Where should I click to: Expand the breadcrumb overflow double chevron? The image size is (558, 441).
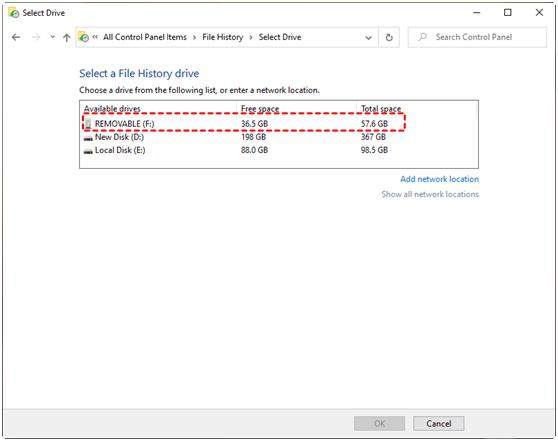click(95, 37)
